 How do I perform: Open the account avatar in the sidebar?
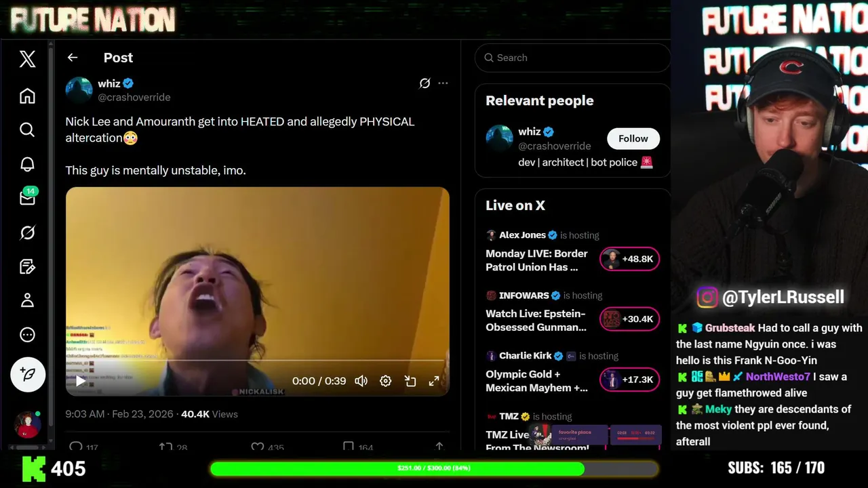(27, 424)
